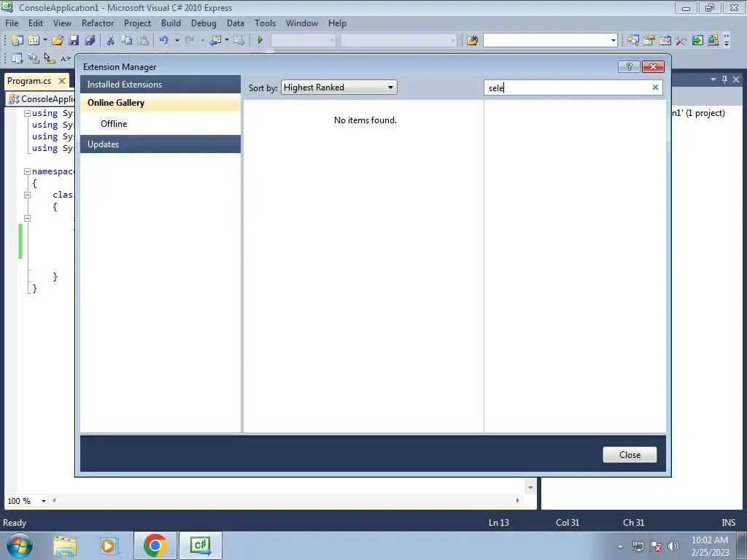Image resolution: width=747 pixels, height=560 pixels.
Task: Click the Find in Files icon
Action: click(472, 41)
